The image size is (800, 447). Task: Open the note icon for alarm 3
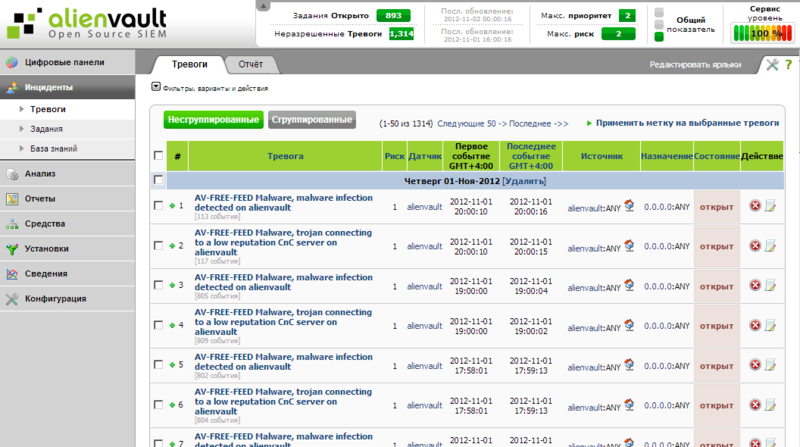[x=770, y=285]
